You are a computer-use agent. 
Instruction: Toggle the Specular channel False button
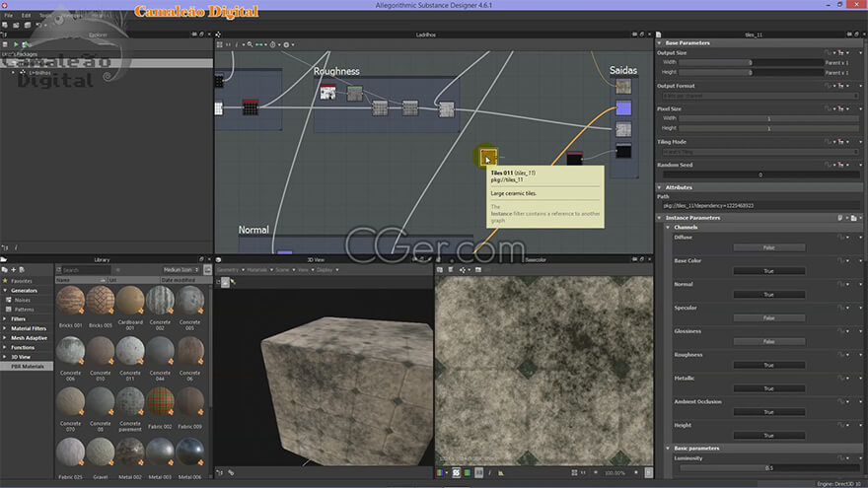[769, 318]
